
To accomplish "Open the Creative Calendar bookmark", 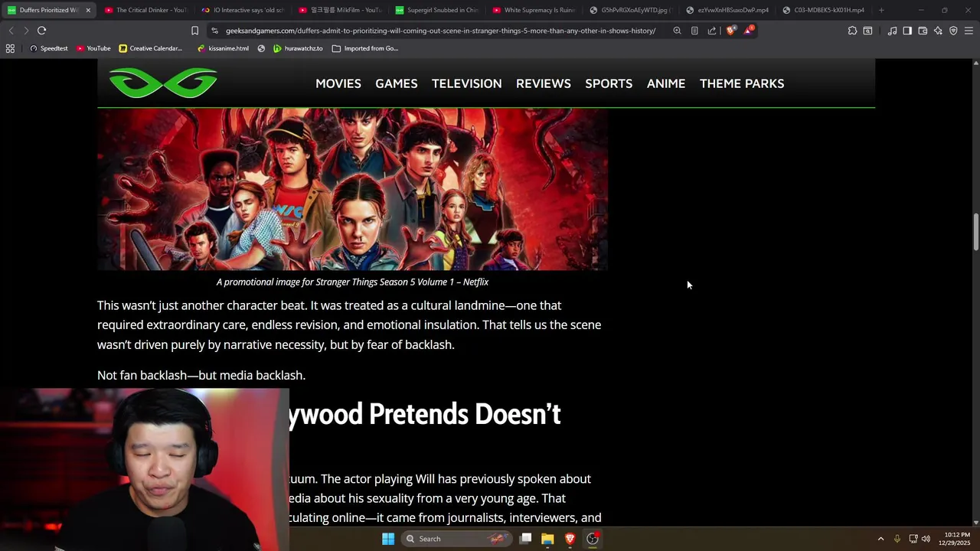I will point(150,48).
